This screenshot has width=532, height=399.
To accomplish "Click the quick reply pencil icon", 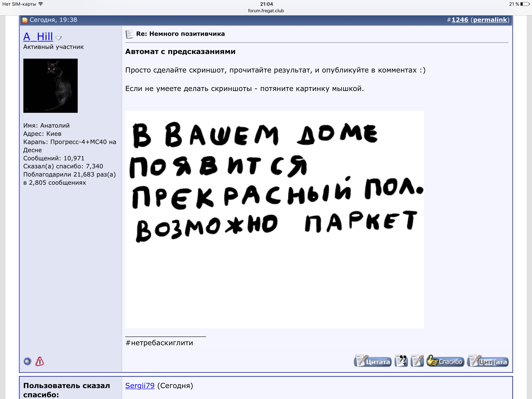I will tap(417, 361).
